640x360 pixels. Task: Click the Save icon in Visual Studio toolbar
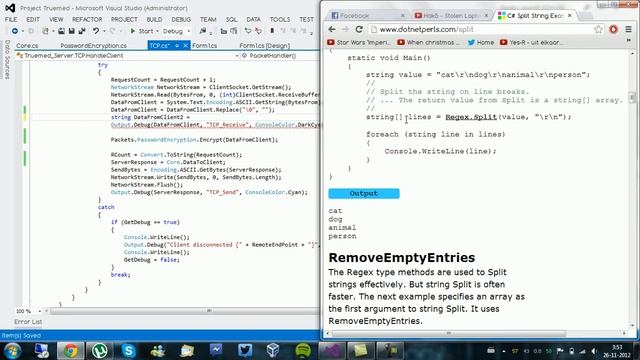[x=71, y=31]
